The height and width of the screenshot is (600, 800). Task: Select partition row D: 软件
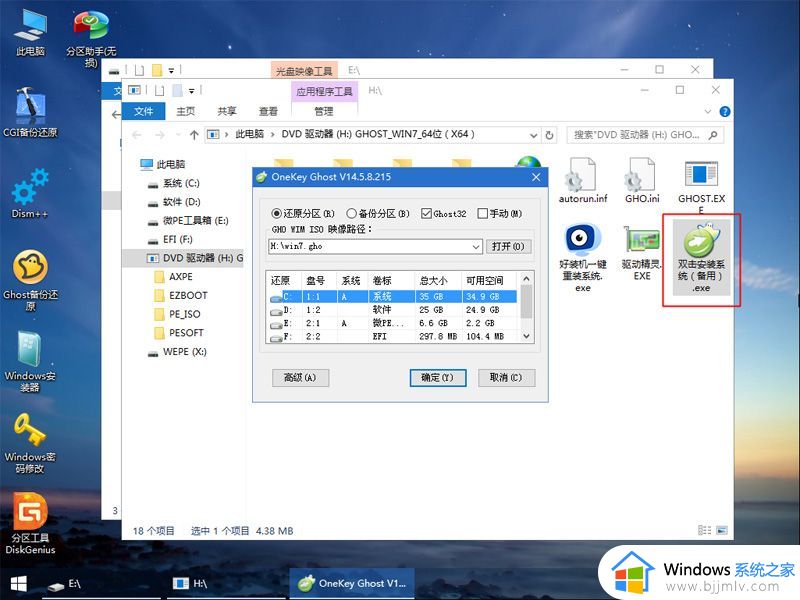click(x=393, y=310)
